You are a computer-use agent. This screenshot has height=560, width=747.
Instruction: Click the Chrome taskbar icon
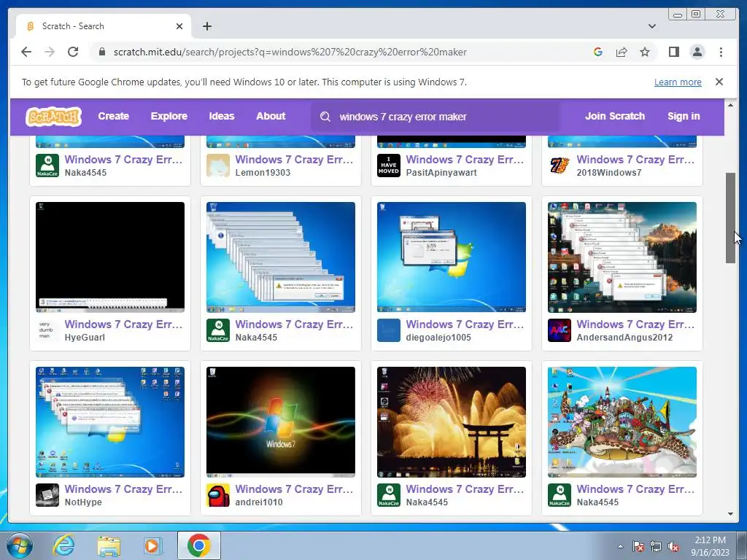point(199,545)
